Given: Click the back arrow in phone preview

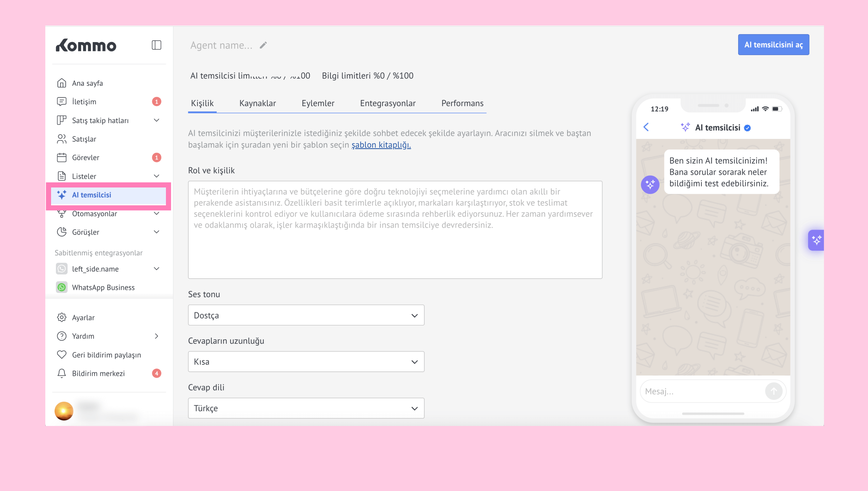Looking at the screenshot, I should [646, 127].
